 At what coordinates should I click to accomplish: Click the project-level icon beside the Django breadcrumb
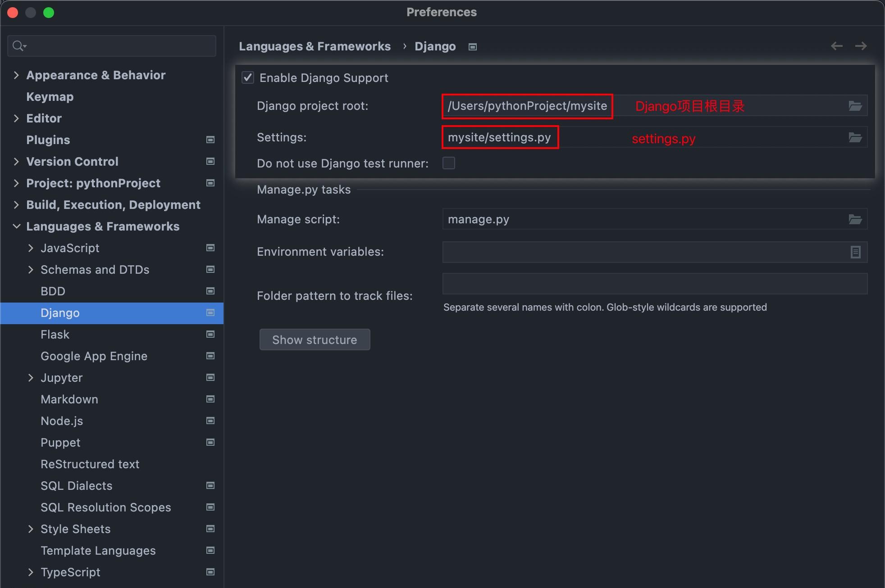coord(472,47)
